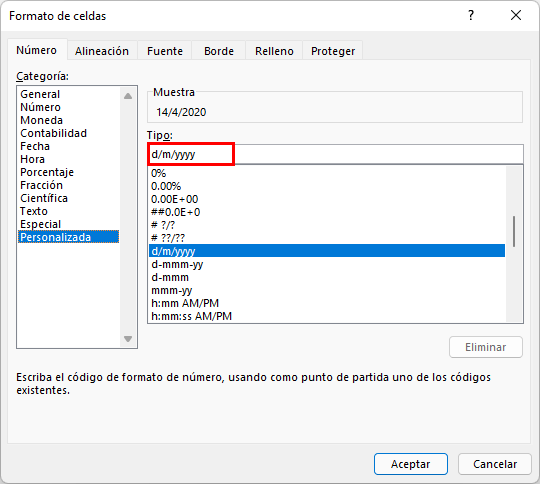Image resolution: width=540 pixels, height=484 pixels.
Task: Click the Eliminar button
Action: pyautogui.click(x=486, y=347)
